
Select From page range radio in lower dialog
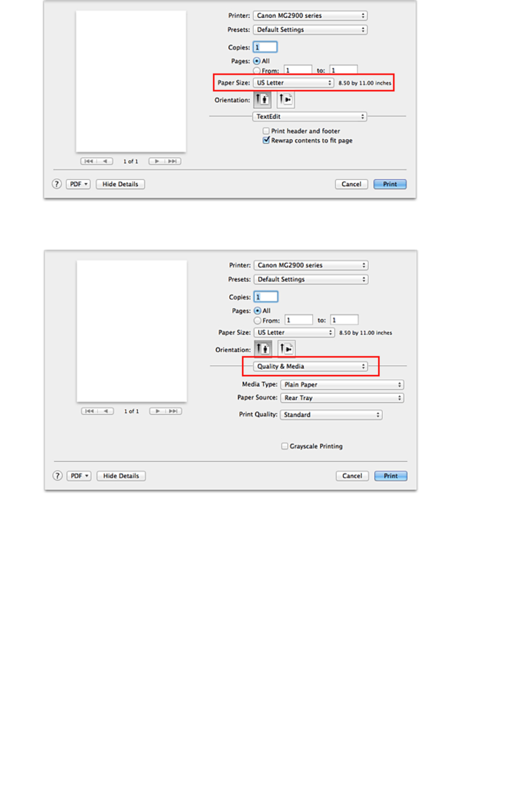(x=257, y=320)
